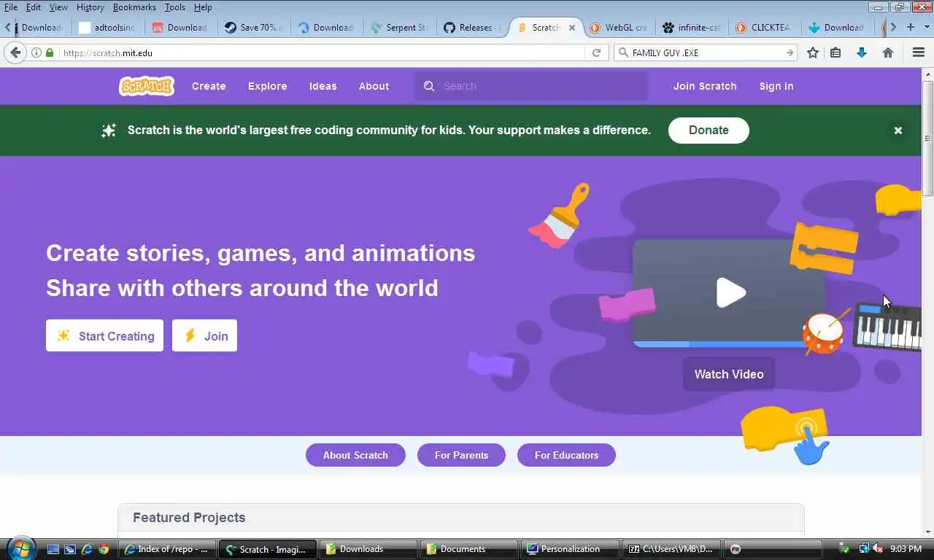Open the View menu

58,7
